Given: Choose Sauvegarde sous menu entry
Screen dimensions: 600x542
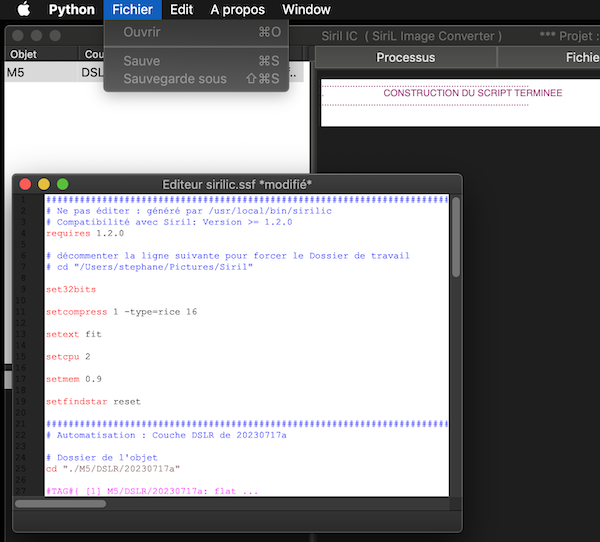Looking at the screenshot, I should click(196, 78).
